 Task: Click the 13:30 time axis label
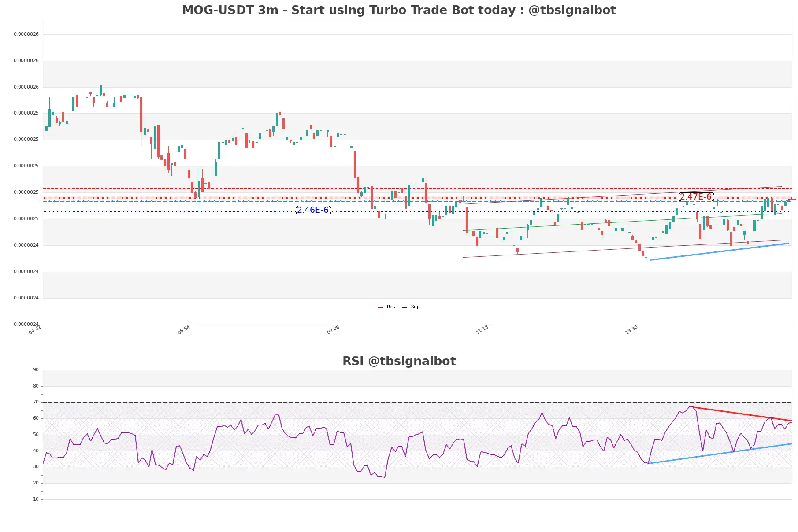631,330
